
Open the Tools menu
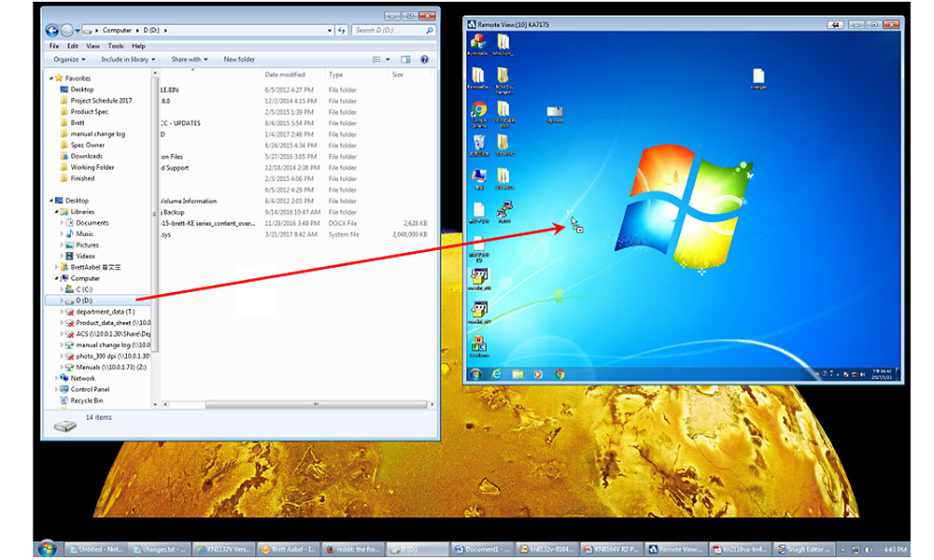[x=115, y=46]
